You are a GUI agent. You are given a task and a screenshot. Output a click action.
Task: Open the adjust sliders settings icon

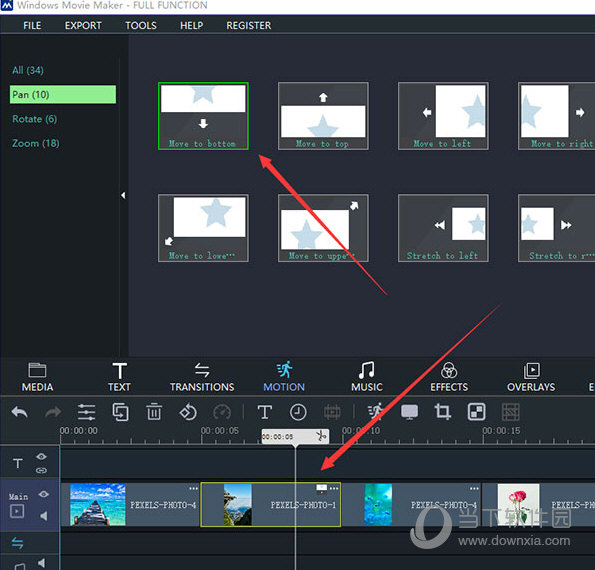click(x=86, y=412)
